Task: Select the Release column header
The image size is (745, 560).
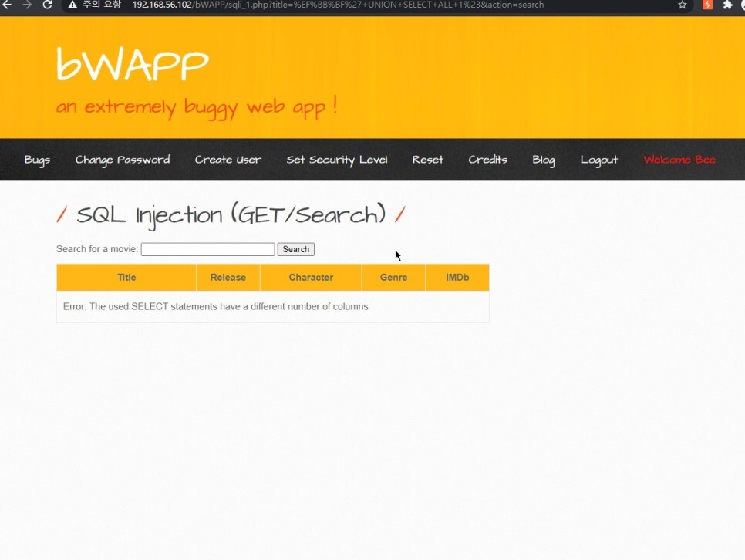Action: (228, 277)
